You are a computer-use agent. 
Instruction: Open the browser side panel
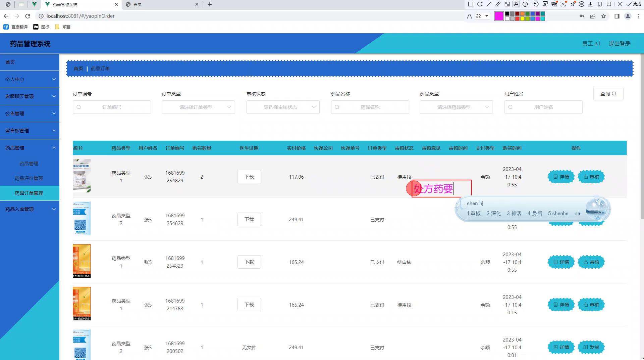tap(617, 16)
